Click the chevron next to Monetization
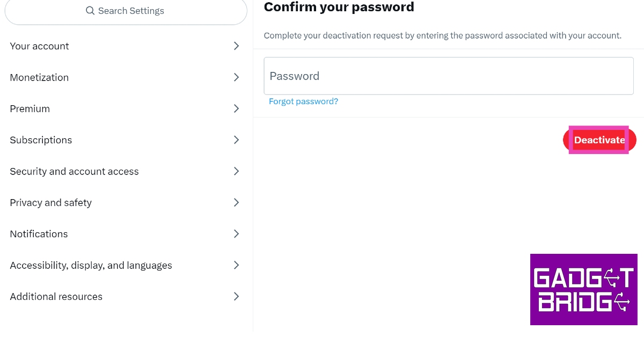Image resolution: width=644 pixels, height=337 pixels. 236,77
